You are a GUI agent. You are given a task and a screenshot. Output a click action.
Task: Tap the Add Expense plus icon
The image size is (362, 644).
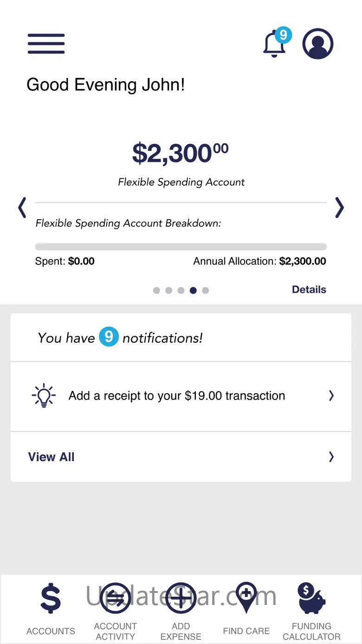tap(181, 598)
